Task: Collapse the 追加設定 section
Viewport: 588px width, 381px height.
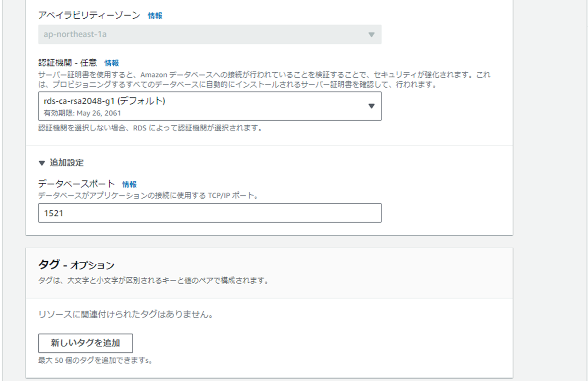Action: coord(61,163)
